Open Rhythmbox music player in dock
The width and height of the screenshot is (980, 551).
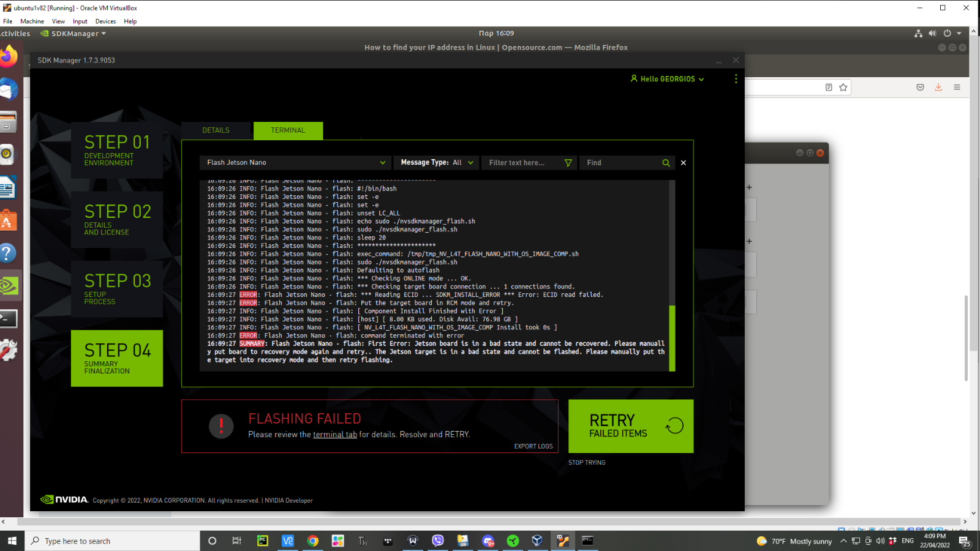[7, 154]
